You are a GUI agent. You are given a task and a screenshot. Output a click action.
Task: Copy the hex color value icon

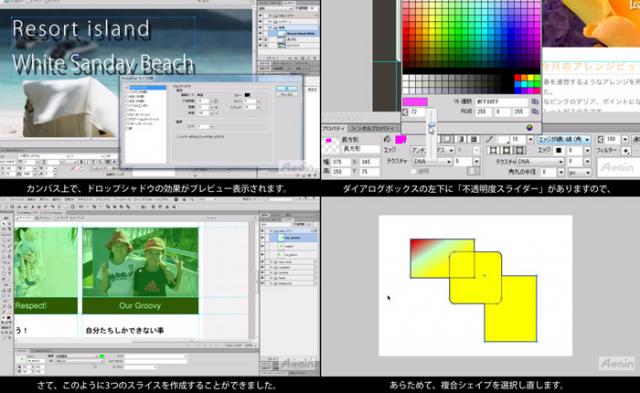pos(535,101)
